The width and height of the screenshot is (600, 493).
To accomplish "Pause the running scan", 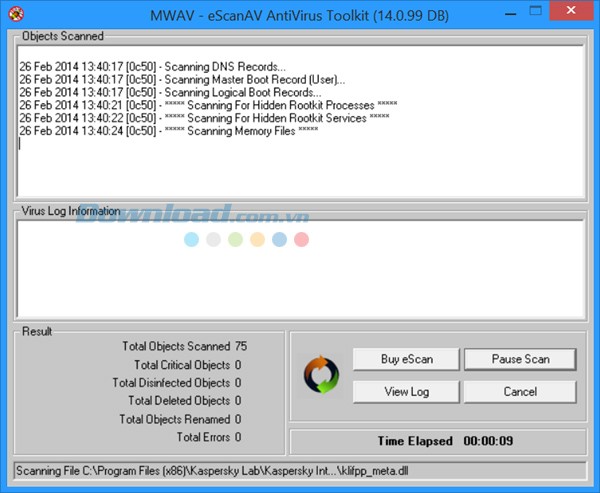I will (x=520, y=359).
